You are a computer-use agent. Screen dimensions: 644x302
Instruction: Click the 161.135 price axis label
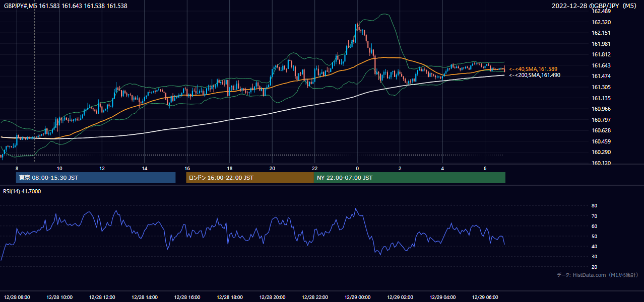pyautogui.click(x=601, y=98)
